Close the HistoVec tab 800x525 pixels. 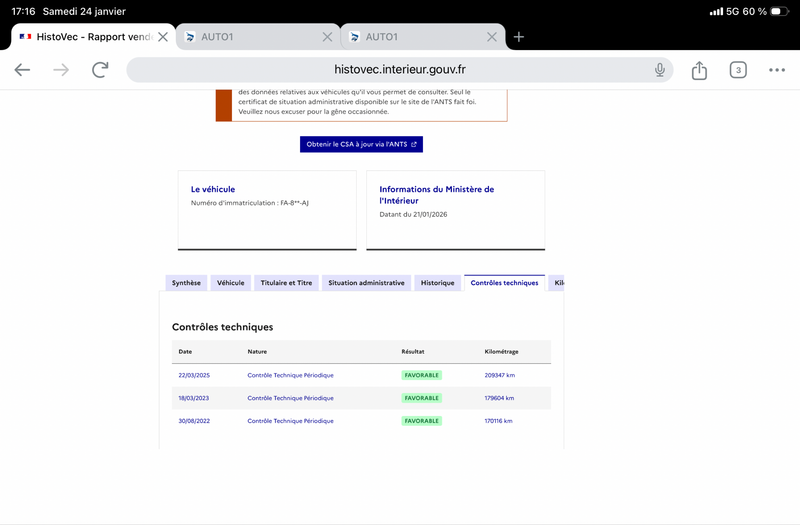(x=163, y=37)
